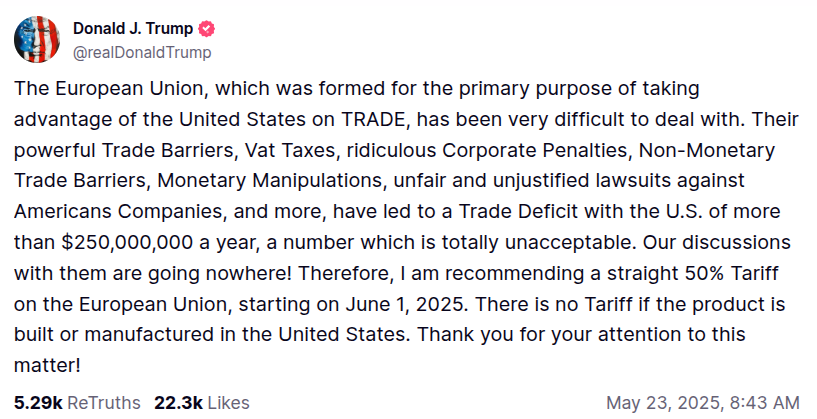817x419 pixels.
Task: Click the red verified checkmark badge
Action: 207,29
